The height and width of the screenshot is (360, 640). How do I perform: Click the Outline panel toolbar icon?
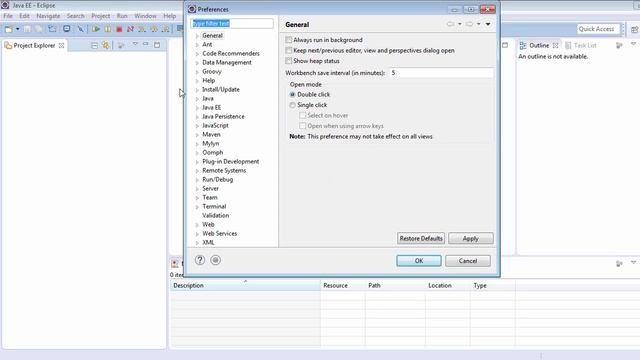pyautogui.click(x=620, y=45)
